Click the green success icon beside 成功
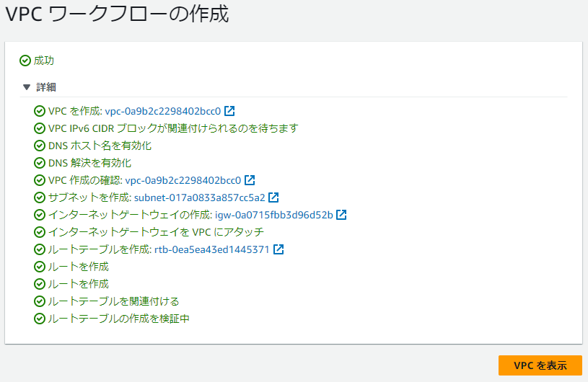This screenshot has width=588, height=382. tap(25, 61)
